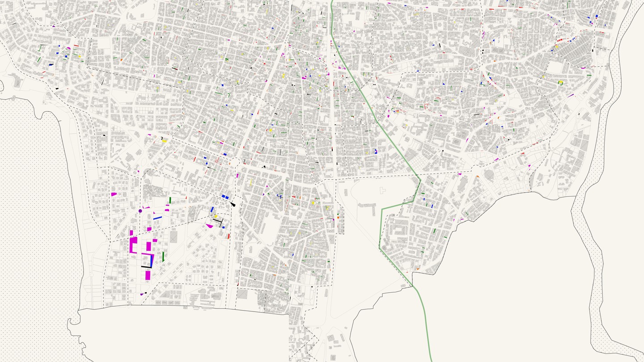Click the pair of blue rectangles near black wedge
644x362 pixels.
click(225, 197)
